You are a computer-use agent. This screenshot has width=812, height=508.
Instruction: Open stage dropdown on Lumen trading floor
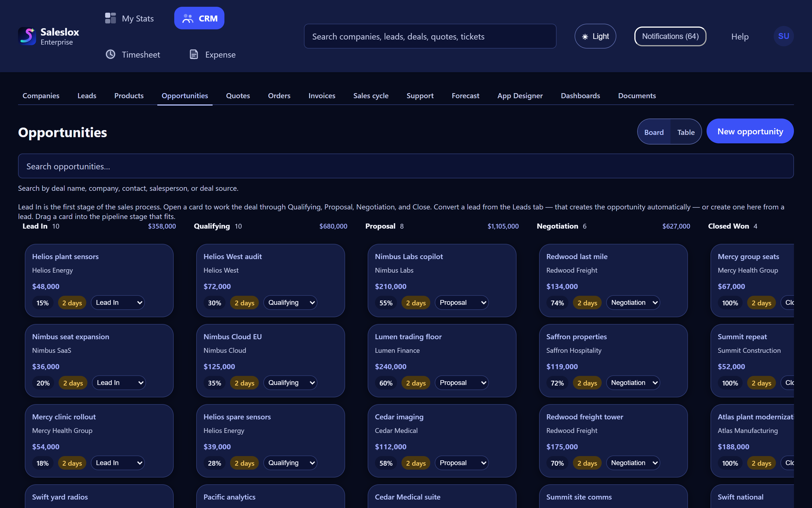(462, 383)
